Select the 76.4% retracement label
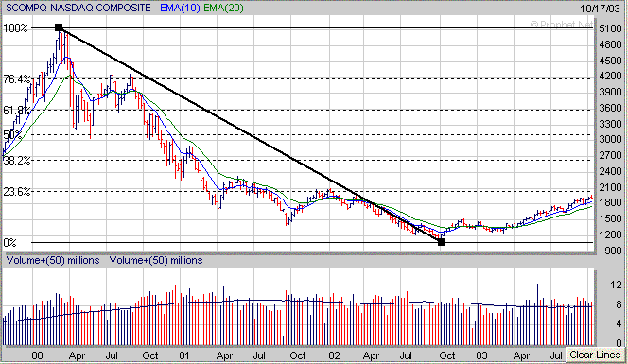 click(17, 79)
